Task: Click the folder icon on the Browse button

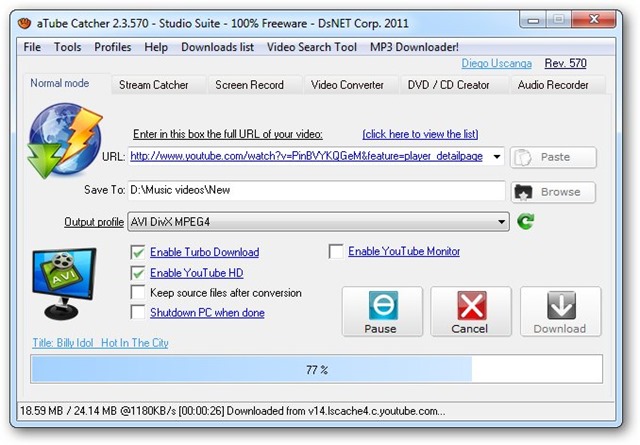Action: (523, 192)
